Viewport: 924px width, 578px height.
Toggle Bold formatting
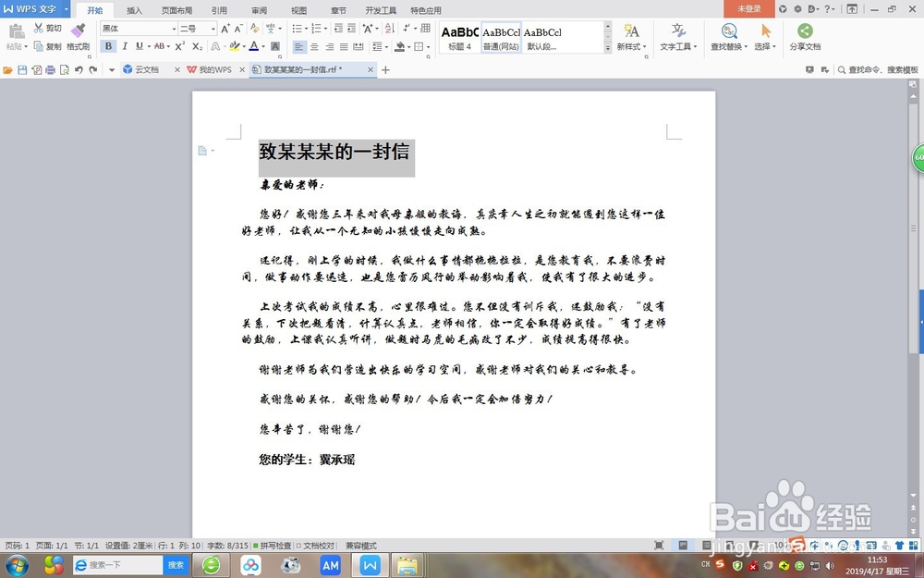tap(108, 46)
